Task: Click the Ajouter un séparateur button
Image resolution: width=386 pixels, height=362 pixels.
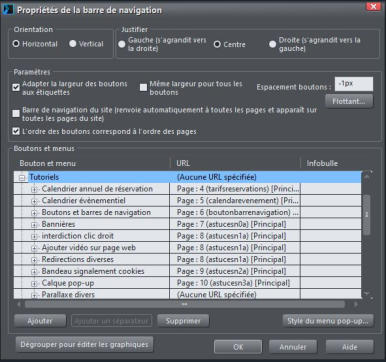Action: pos(112,321)
